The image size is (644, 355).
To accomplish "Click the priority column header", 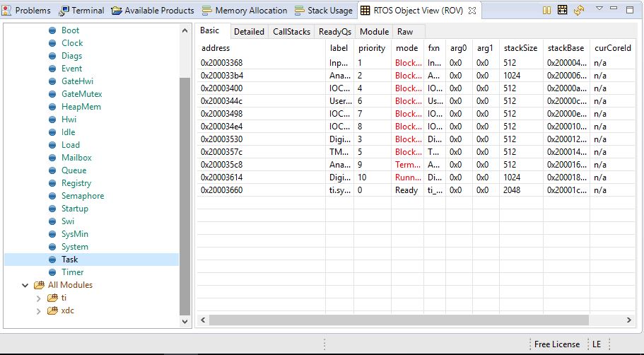I will [x=372, y=48].
